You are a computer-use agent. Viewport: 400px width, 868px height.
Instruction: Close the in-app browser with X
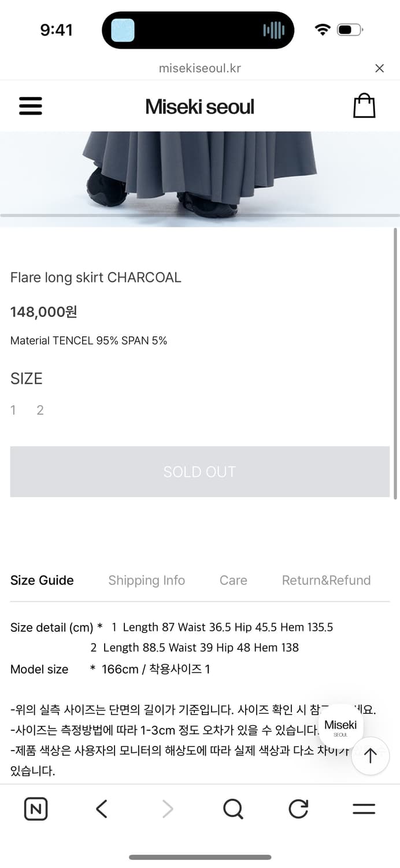[x=379, y=68]
